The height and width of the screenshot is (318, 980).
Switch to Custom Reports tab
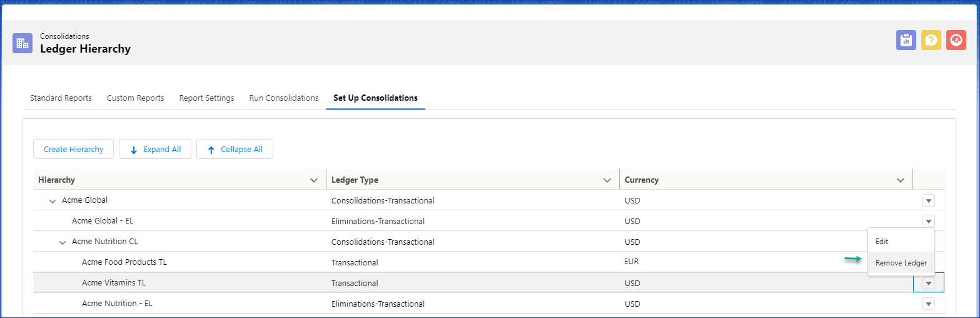tap(135, 98)
